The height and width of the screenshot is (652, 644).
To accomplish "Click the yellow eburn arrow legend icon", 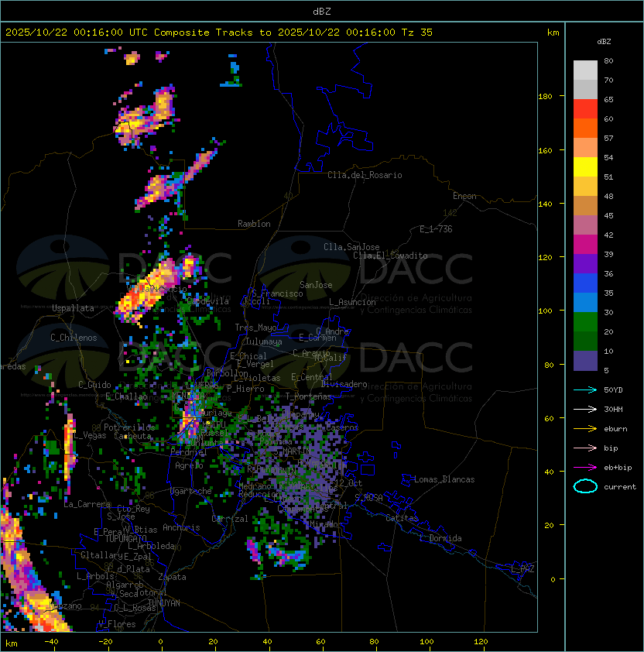I will click(585, 429).
